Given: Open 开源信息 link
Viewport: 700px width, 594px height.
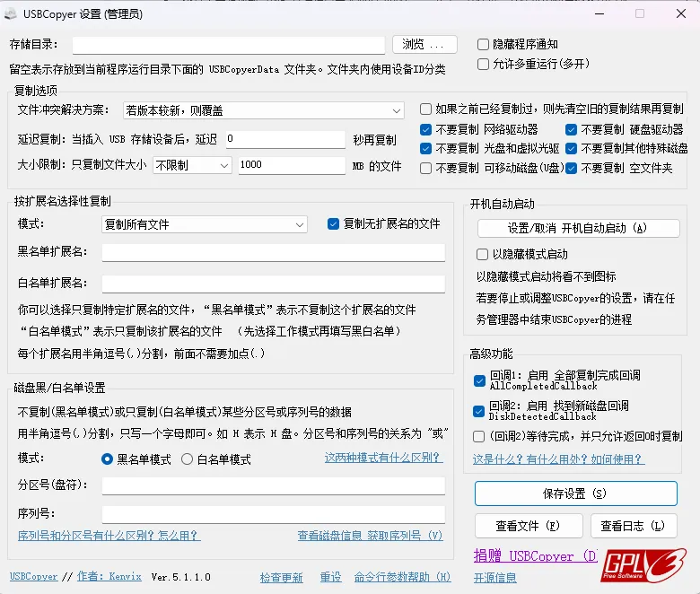Looking at the screenshot, I should [494, 578].
